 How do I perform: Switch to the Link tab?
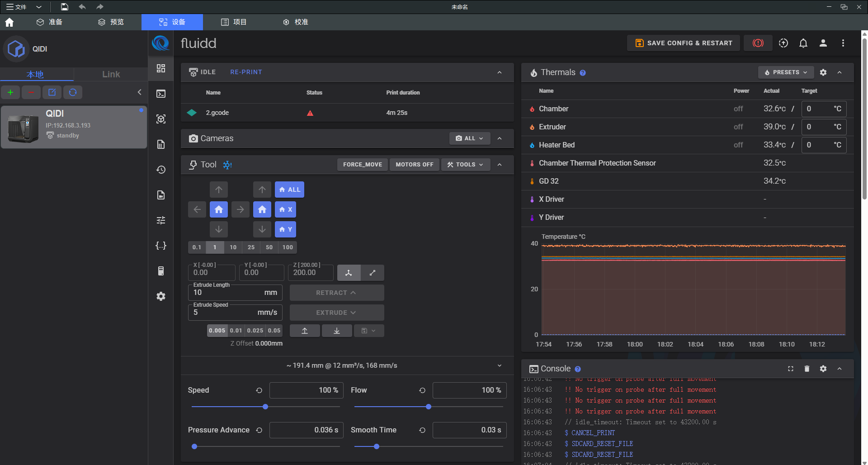111,74
